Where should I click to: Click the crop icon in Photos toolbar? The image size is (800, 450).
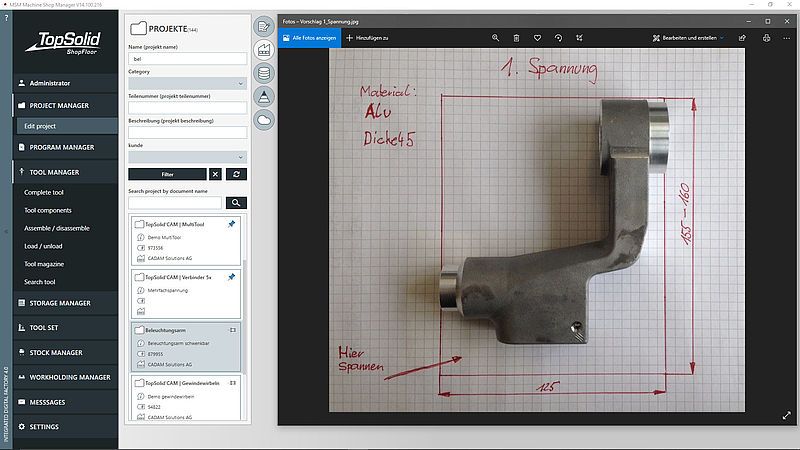(580, 38)
